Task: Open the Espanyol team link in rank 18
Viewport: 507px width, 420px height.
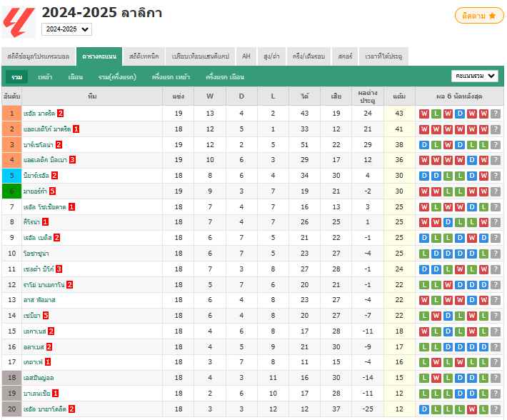Action: (39, 378)
